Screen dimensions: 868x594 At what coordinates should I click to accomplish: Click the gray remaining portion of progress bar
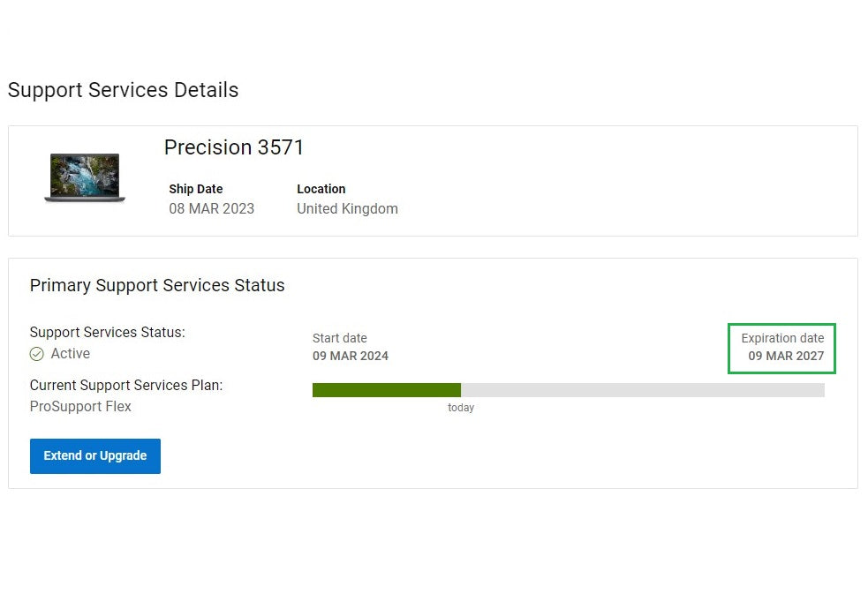pos(642,390)
